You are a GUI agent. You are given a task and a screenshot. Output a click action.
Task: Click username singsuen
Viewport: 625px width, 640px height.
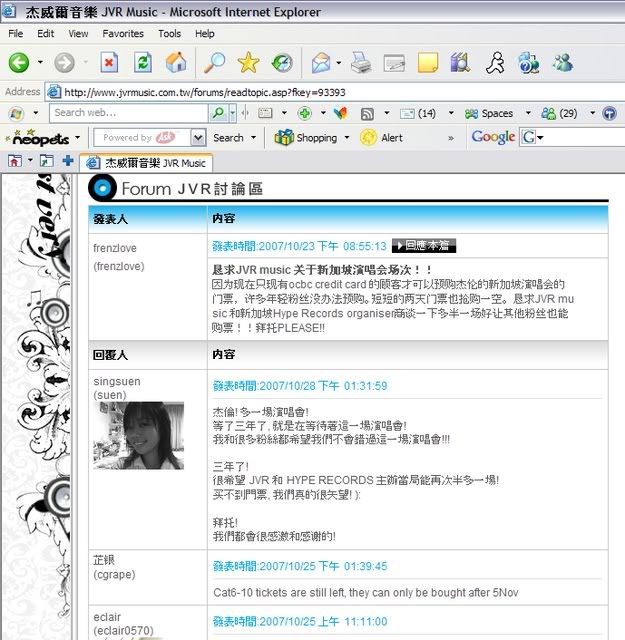117,381
